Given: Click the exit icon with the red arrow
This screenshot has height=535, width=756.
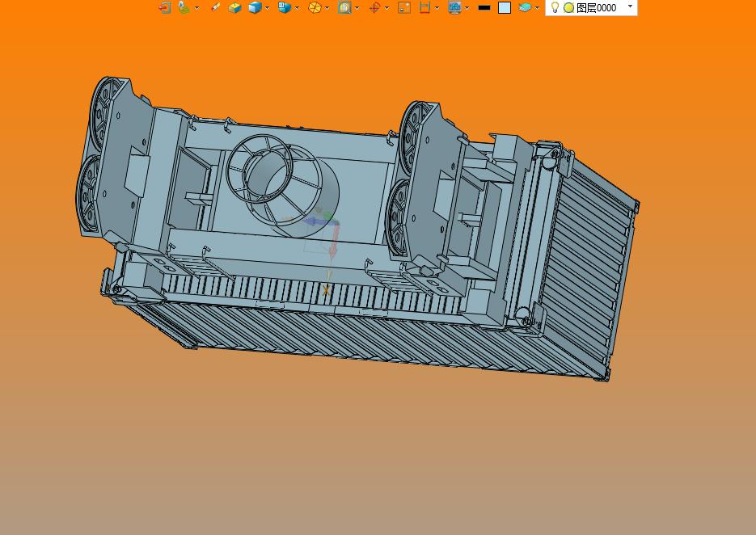Looking at the screenshot, I should point(165,8).
